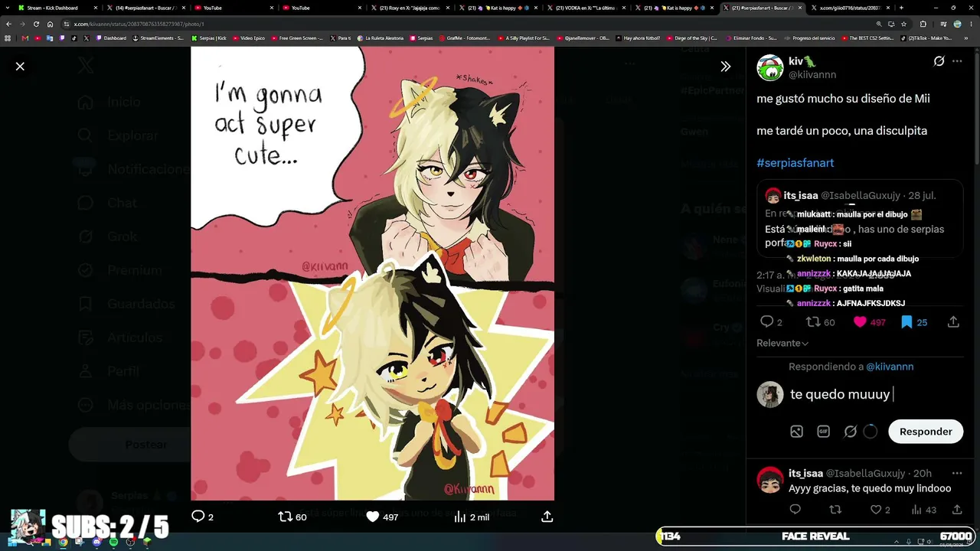Reload the current page
The width and height of the screenshot is (980, 551).
tap(36, 24)
